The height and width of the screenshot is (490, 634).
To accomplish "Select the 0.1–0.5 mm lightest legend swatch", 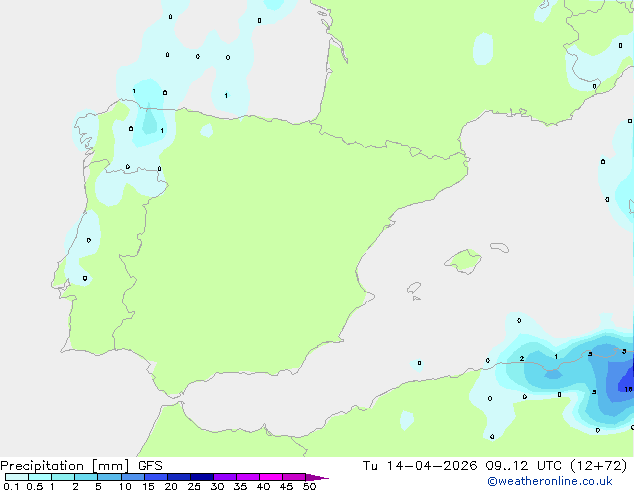I will (17, 477).
